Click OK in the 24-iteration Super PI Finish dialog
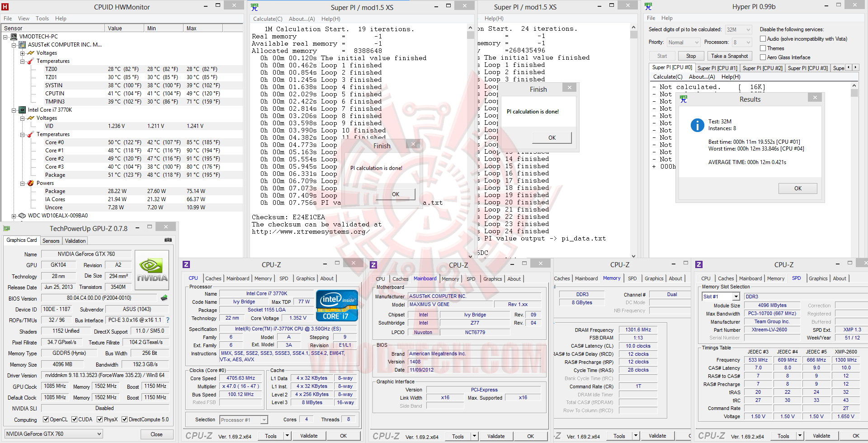The image size is (868, 443). (x=552, y=138)
